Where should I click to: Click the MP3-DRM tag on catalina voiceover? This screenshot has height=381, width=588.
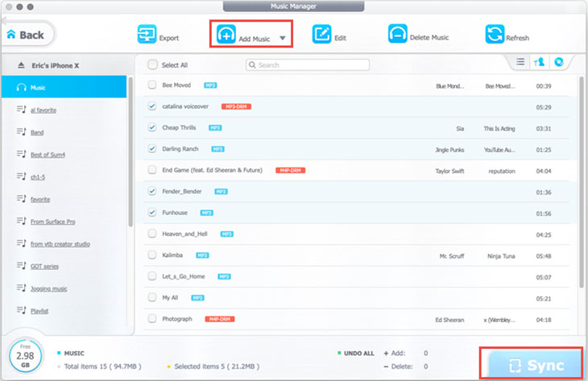(x=236, y=106)
